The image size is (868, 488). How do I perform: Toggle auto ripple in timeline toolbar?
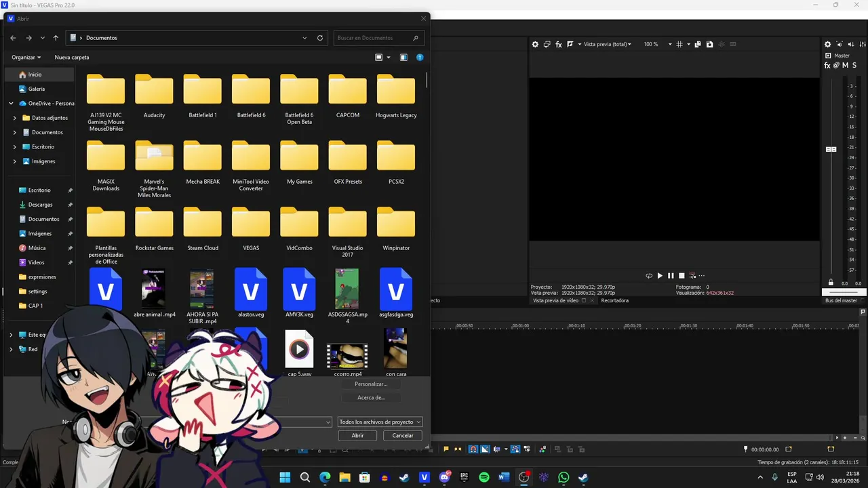(x=497, y=449)
